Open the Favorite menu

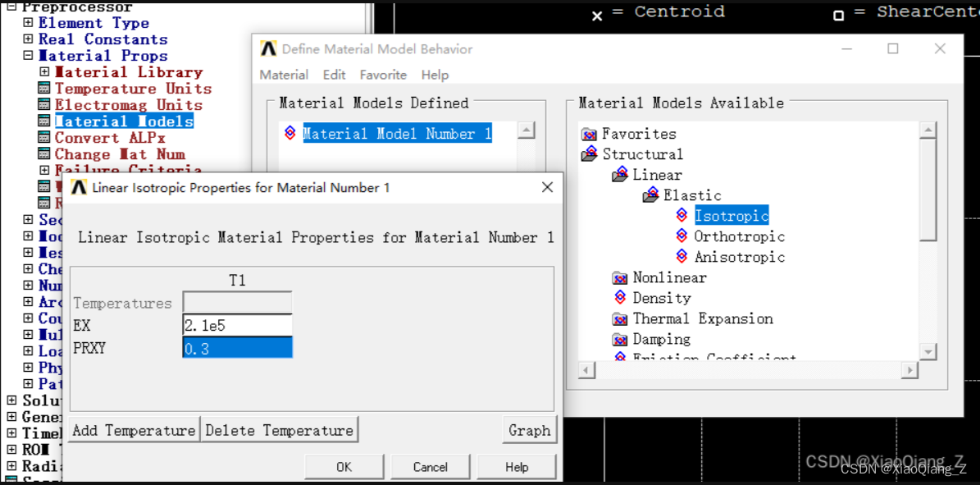pyautogui.click(x=383, y=75)
